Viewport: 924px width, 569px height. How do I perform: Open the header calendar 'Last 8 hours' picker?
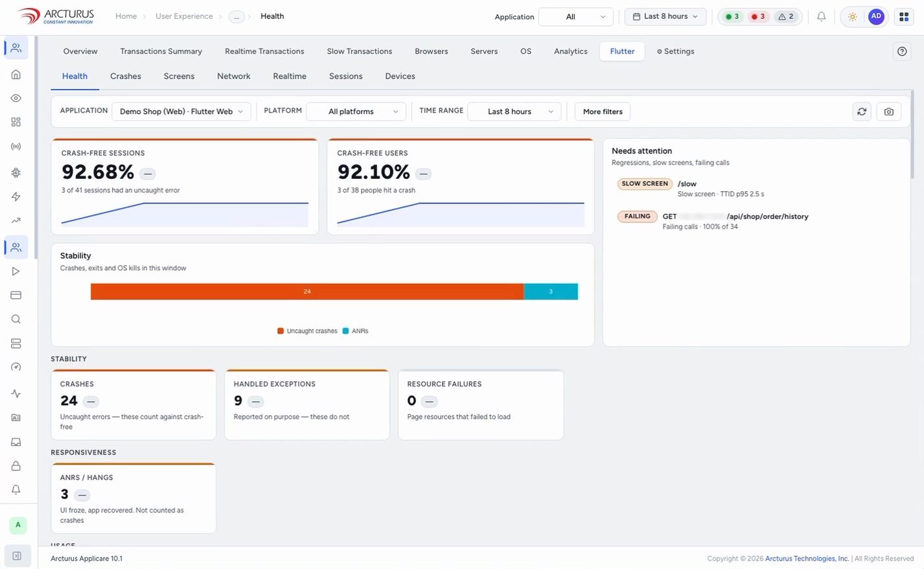click(665, 17)
